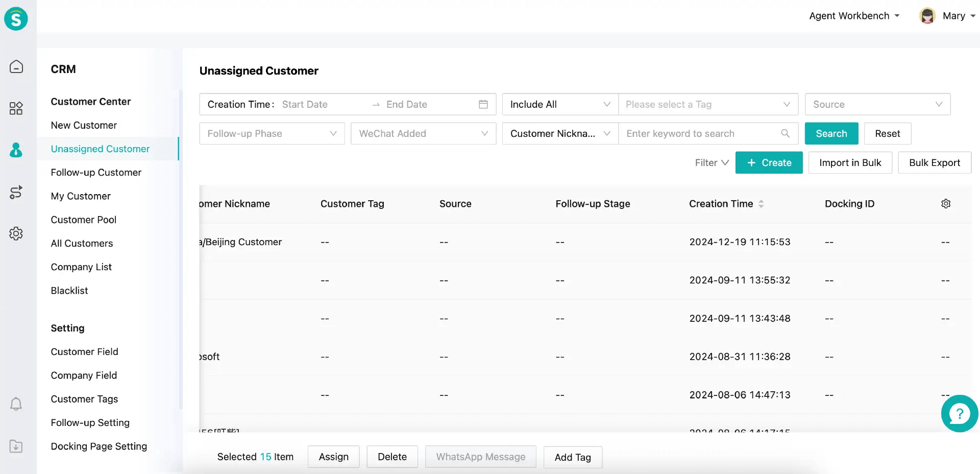Click the Add Tag button
Viewport: 980px width, 474px height.
click(x=573, y=457)
